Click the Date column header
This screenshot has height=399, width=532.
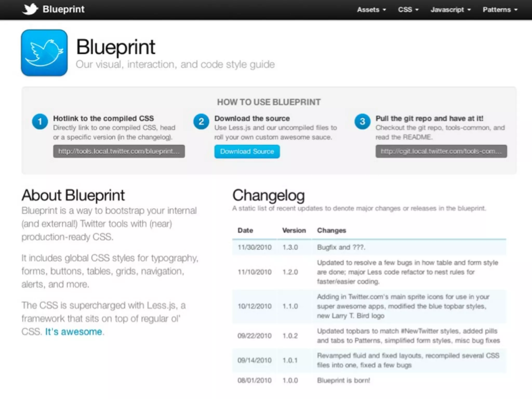click(245, 230)
